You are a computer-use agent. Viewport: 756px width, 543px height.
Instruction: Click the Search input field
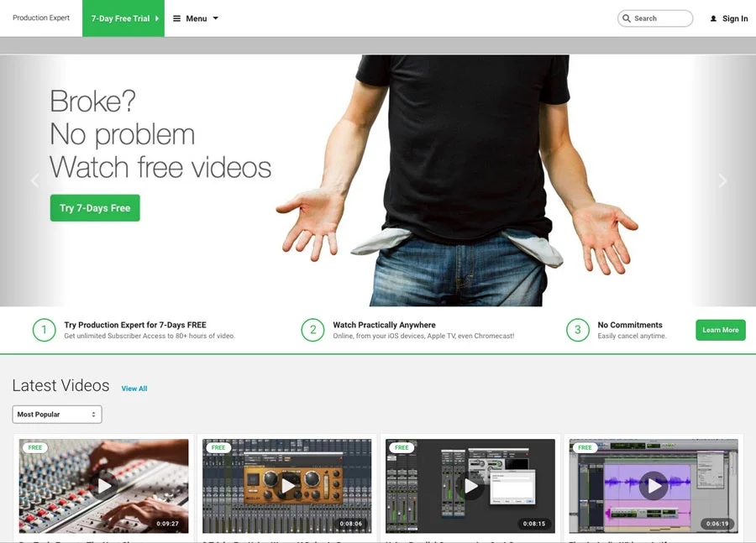[x=655, y=18]
